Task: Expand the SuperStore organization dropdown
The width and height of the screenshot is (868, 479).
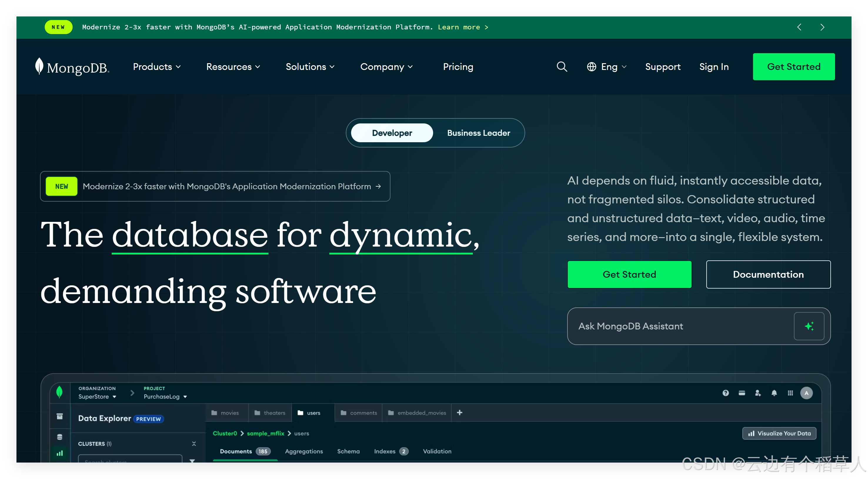Action: coord(97,396)
